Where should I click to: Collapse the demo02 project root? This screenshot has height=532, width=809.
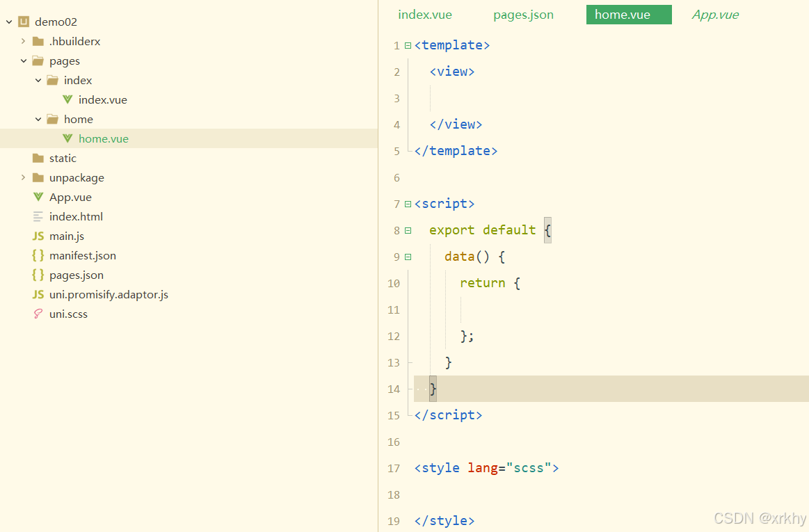click(x=9, y=22)
